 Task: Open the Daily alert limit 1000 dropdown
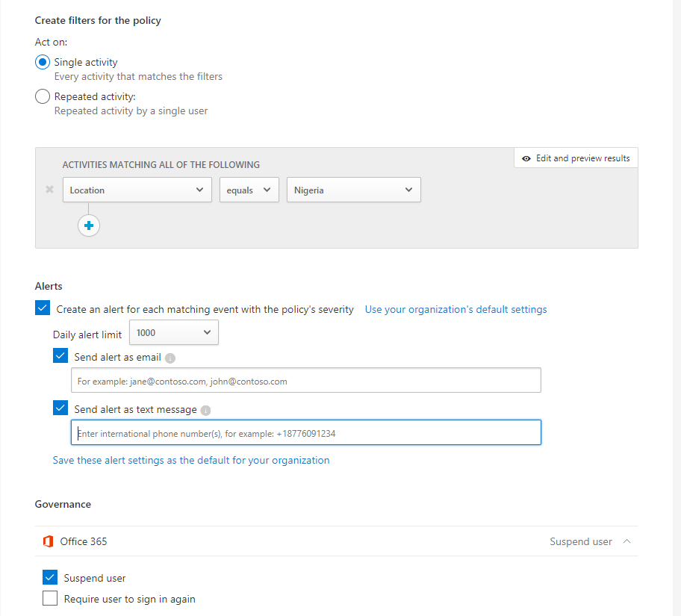[174, 333]
